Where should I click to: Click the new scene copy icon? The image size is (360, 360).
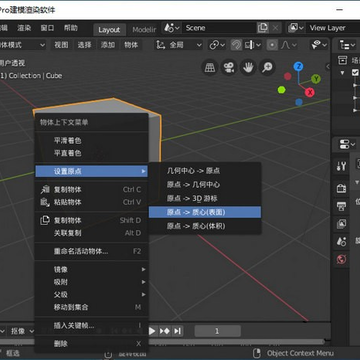pos(263,28)
